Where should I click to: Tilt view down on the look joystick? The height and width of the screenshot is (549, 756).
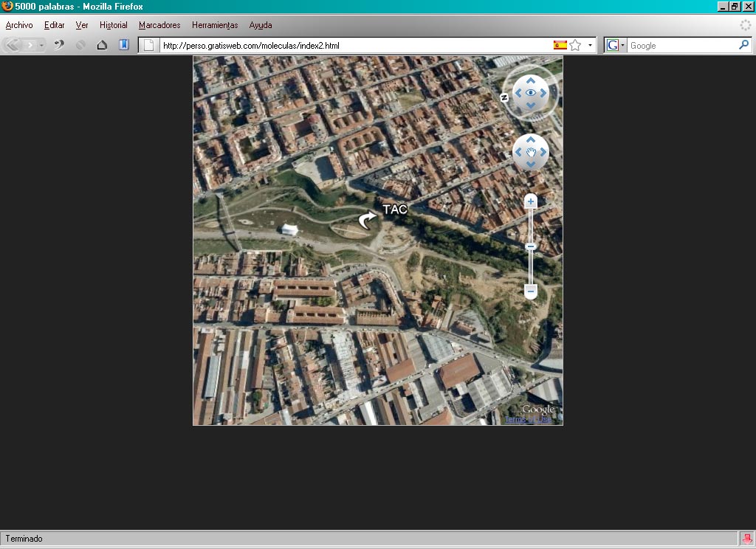530,106
